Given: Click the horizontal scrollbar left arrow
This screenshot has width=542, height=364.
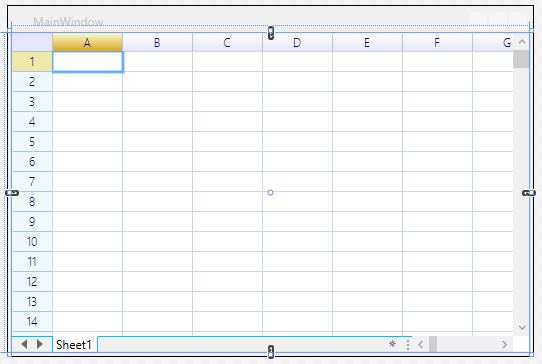Looking at the screenshot, I should click(421, 344).
